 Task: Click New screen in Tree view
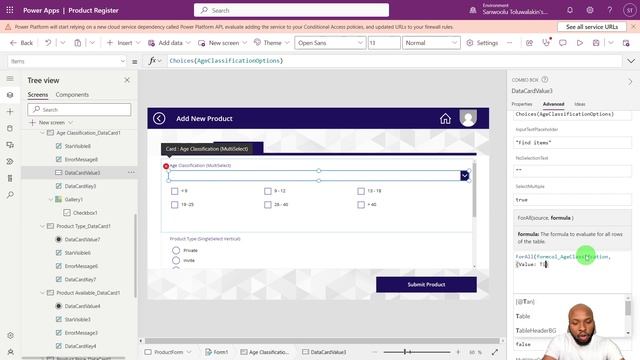(51, 122)
